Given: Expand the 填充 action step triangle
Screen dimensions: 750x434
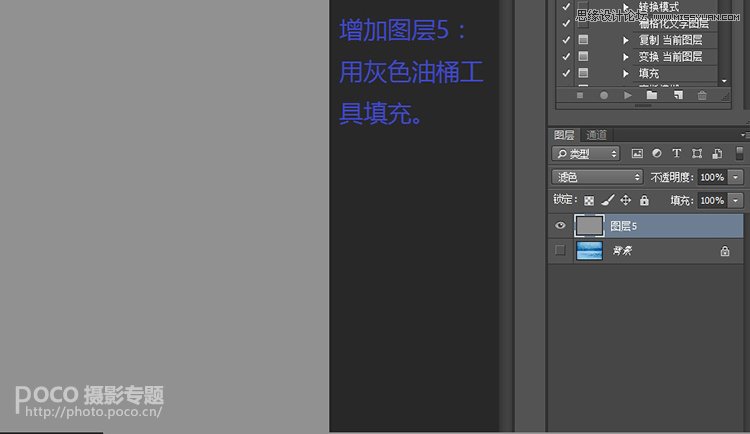Looking at the screenshot, I should coord(626,74).
